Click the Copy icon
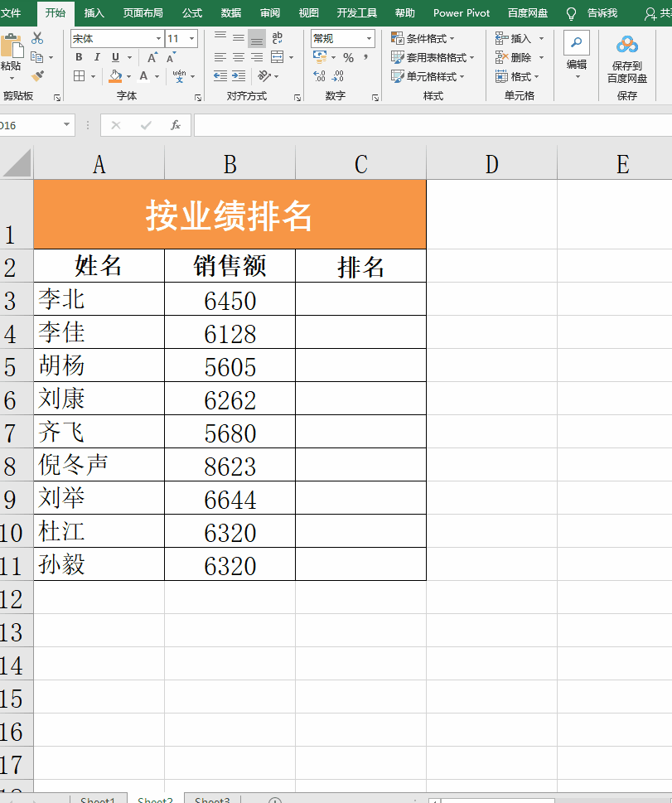Image resolution: width=672 pixels, height=803 pixels. (x=36, y=57)
